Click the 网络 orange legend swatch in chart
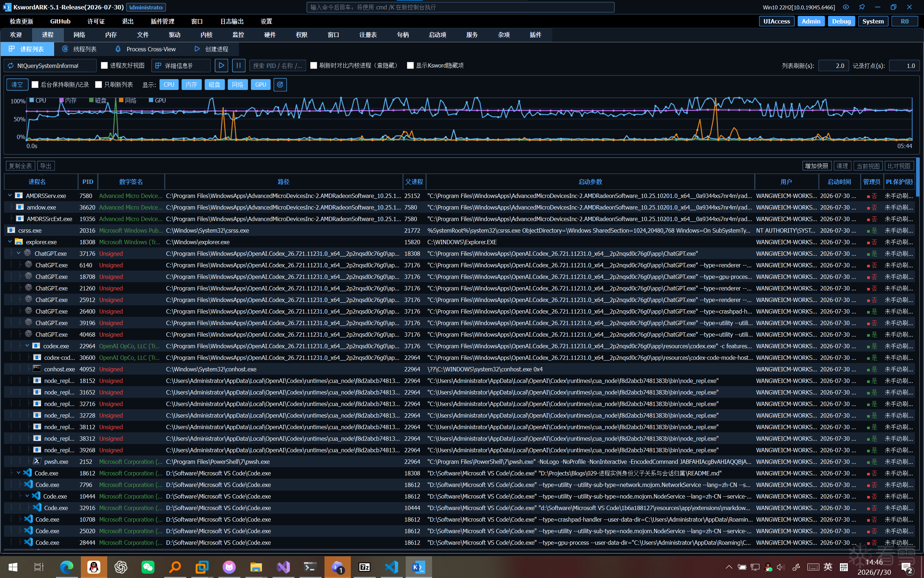Screen dimensions: 924x578 pyautogui.click(x=121, y=100)
